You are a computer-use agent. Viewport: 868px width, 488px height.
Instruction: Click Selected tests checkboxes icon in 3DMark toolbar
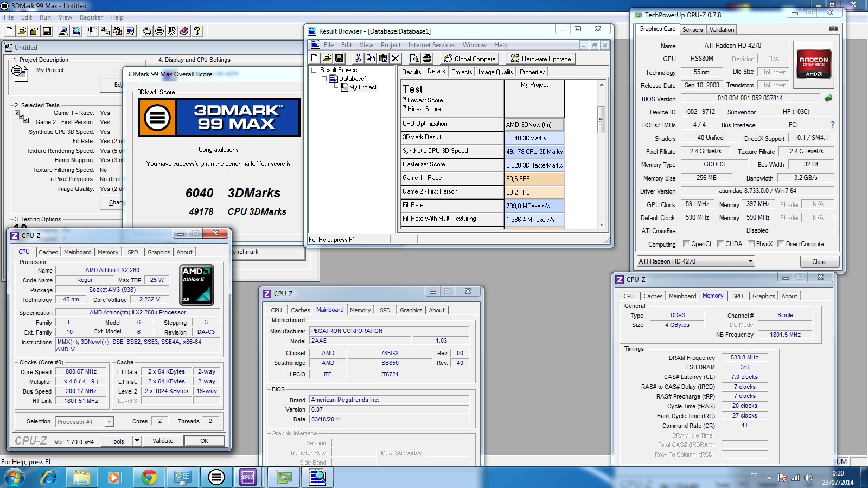point(105,31)
